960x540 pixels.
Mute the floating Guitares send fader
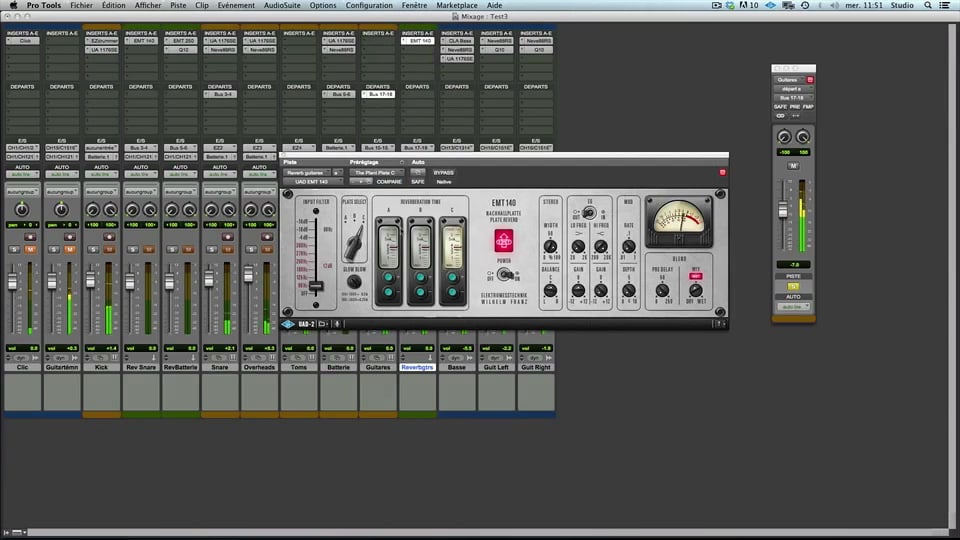click(x=793, y=166)
